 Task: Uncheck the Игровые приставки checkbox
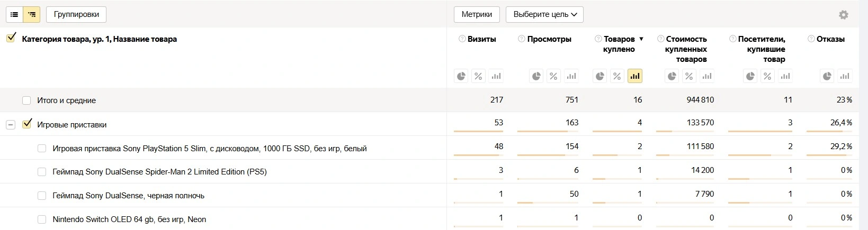tap(26, 125)
